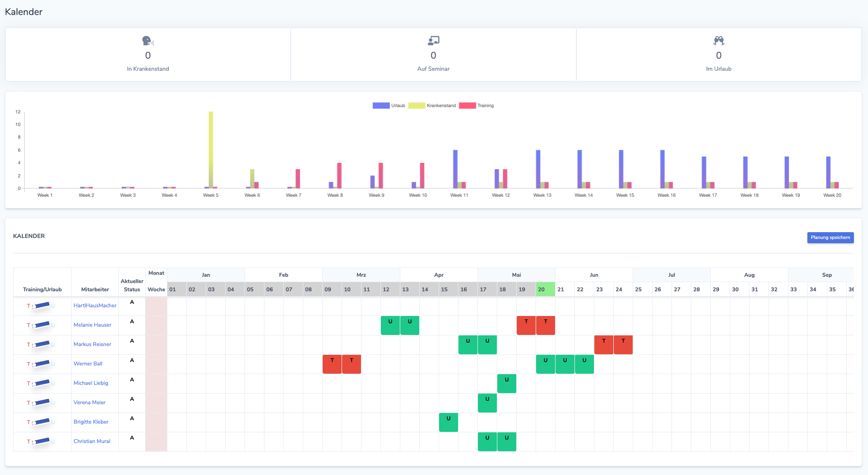Image resolution: width=868 pixels, height=475 pixels.
Task: Toggle the Training/Urlaub switch for HartlHausMacher
Action: (x=40, y=306)
